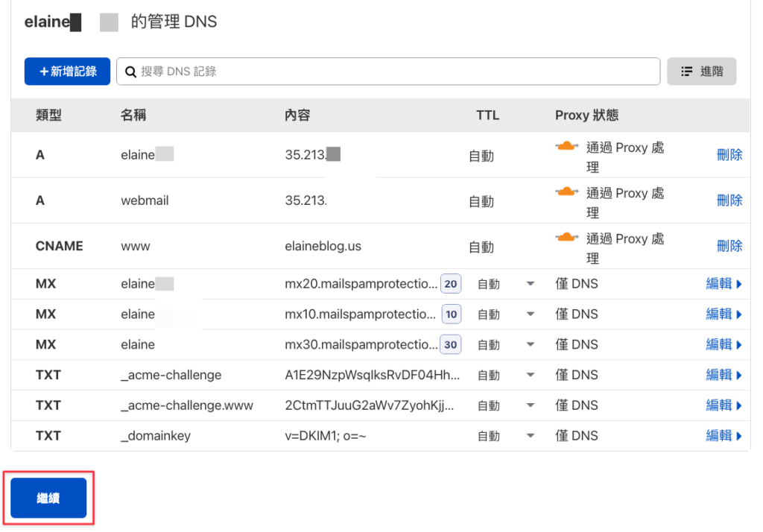The width and height of the screenshot is (763, 532).
Task: Open the TTL dropdown for the _acme-challenge TXT record
Action: coord(531,376)
